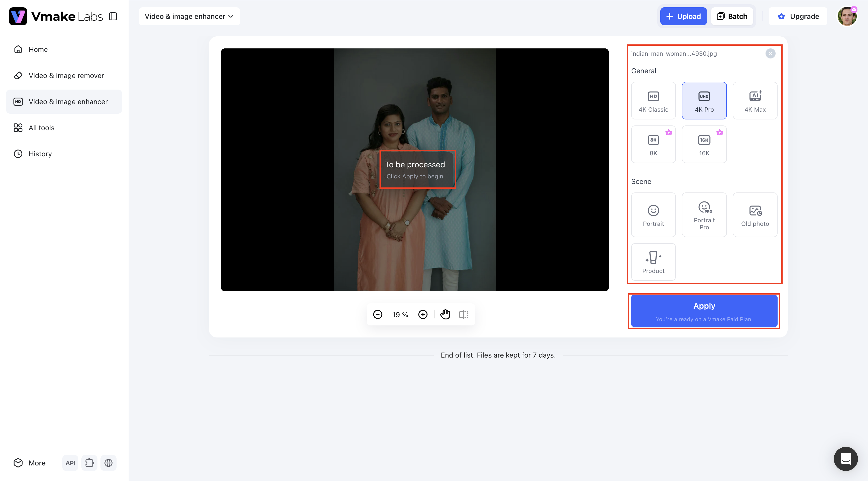The height and width of the screenshot is (481, 868).
Task: Open History page
Action: [x=64, y=154]
